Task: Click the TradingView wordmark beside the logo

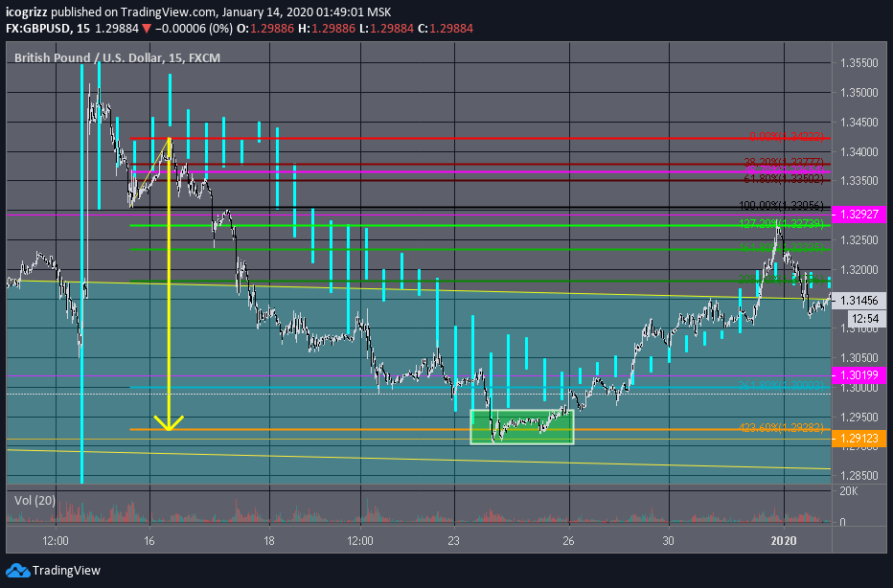Action: pyautogui.click(x=67, y=571)
